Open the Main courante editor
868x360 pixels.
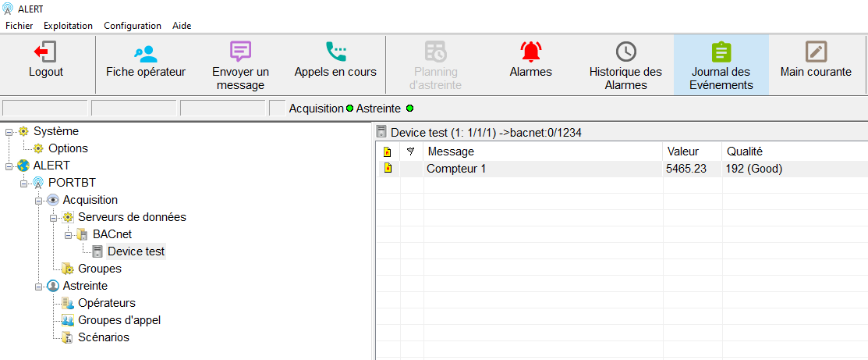(816, 52)
